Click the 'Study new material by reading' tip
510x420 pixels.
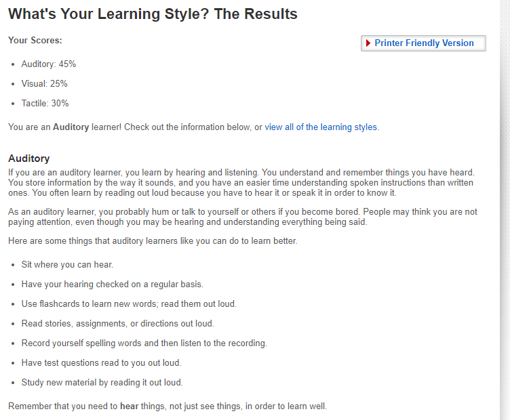tap(102, 383)
